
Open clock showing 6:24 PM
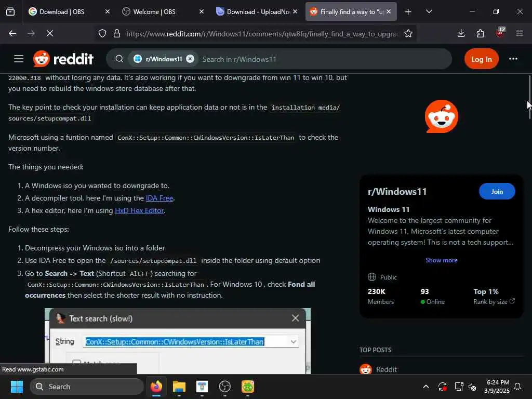tap(496, 387)
